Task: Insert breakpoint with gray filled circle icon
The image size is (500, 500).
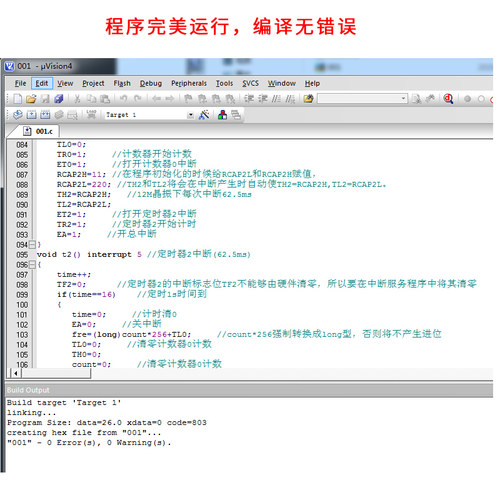Action: click(x=468, y=99)
